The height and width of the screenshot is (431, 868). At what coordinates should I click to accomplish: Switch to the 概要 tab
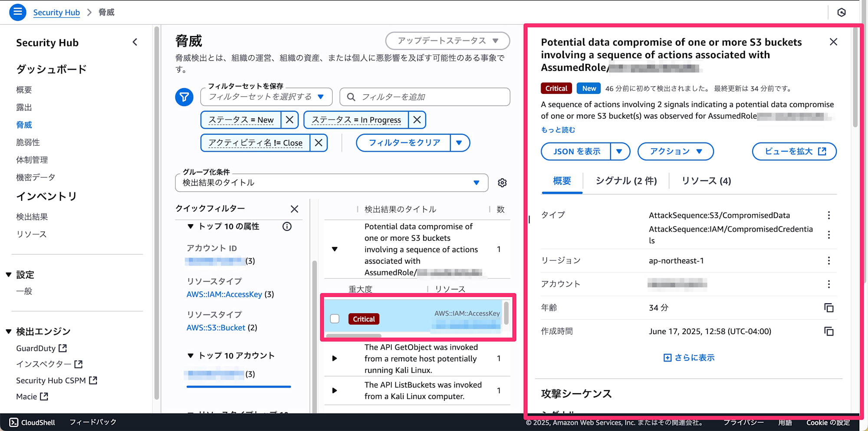pos(562,181)
